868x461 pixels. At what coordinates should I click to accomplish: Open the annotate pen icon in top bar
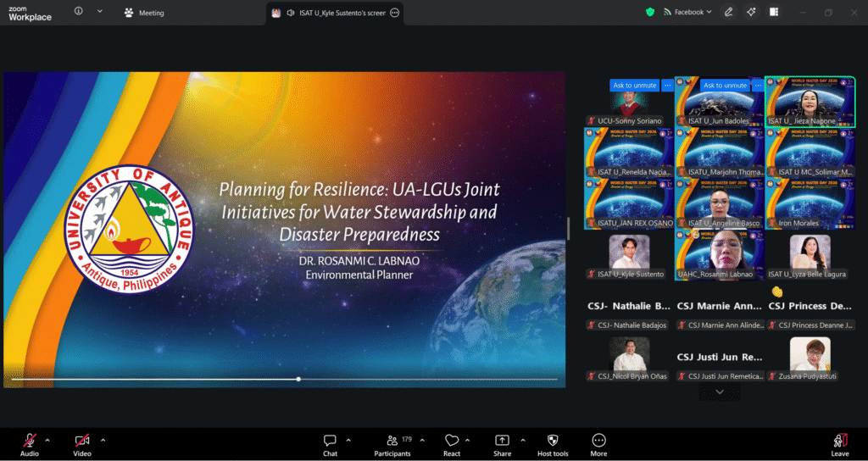pyautogui.click(x=728, y=12)
